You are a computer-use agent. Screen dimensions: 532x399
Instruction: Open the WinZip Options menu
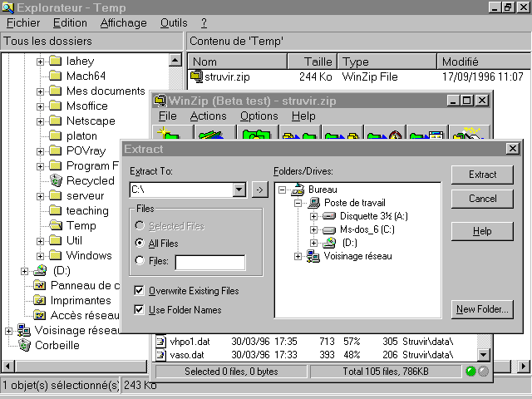click(259, 116)
